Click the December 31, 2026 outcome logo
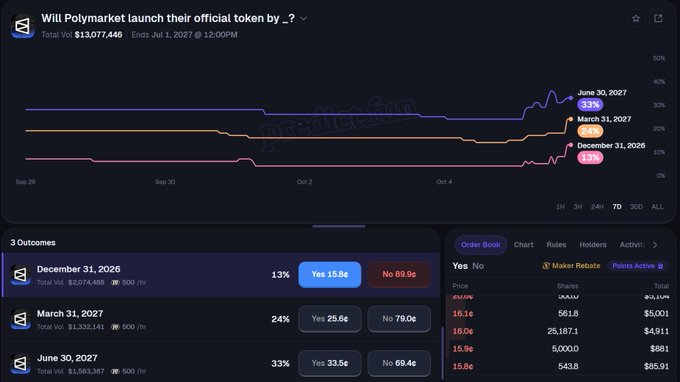The width and height of the screenshot is (680, 382). pyautogui.click(x=20, y=275)
